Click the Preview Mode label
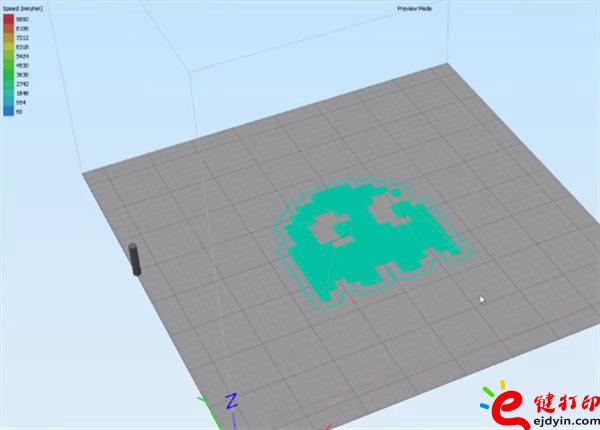 click(x=413, y=9)
